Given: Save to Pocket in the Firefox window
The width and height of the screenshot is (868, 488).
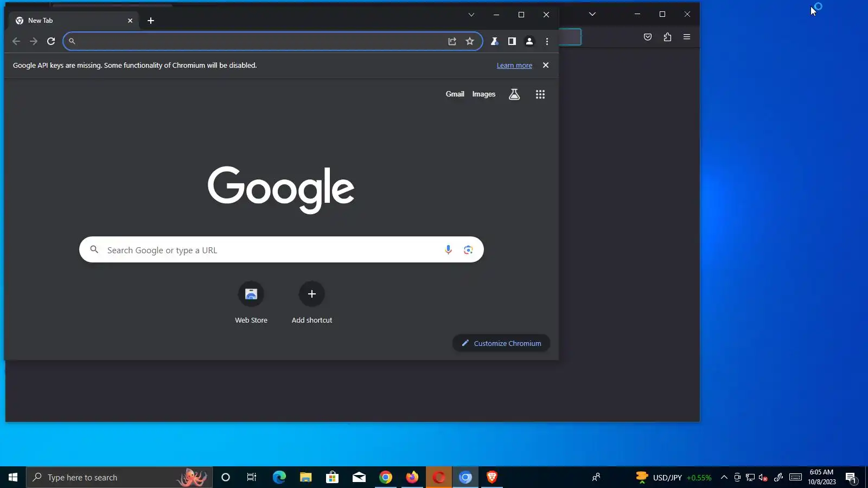Looking at the screenshot, I should click(x=648, y=37).
